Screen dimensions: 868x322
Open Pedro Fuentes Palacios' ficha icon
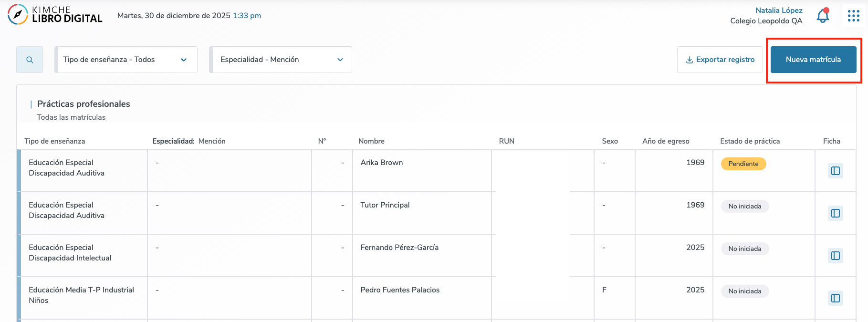point(835,298)
